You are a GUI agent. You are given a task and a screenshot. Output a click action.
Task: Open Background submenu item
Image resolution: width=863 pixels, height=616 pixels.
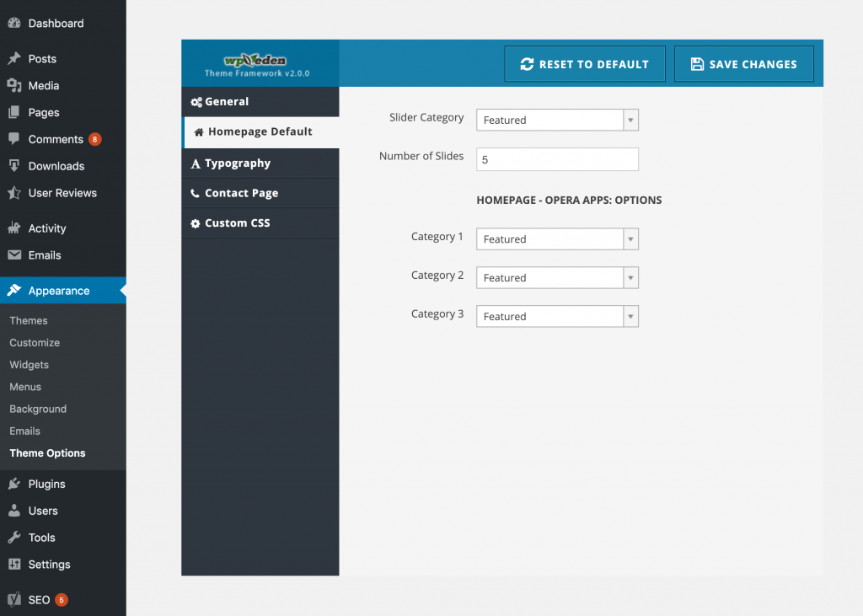tap(38, 409)
